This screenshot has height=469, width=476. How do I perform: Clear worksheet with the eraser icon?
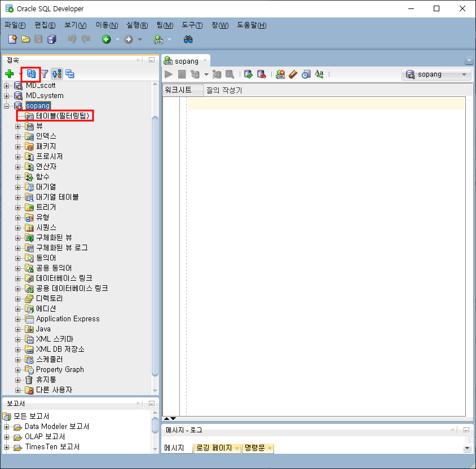pos(293,74)
